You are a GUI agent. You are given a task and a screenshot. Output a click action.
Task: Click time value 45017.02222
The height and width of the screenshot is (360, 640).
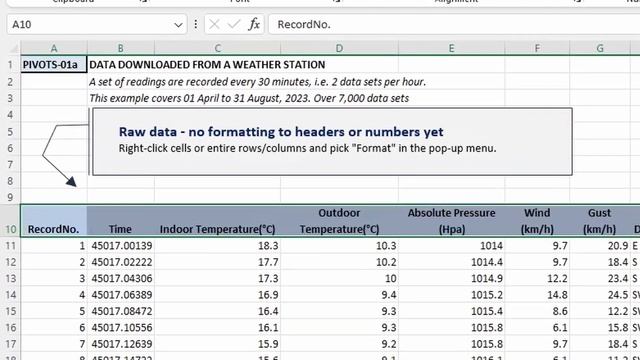pos(121,262)
